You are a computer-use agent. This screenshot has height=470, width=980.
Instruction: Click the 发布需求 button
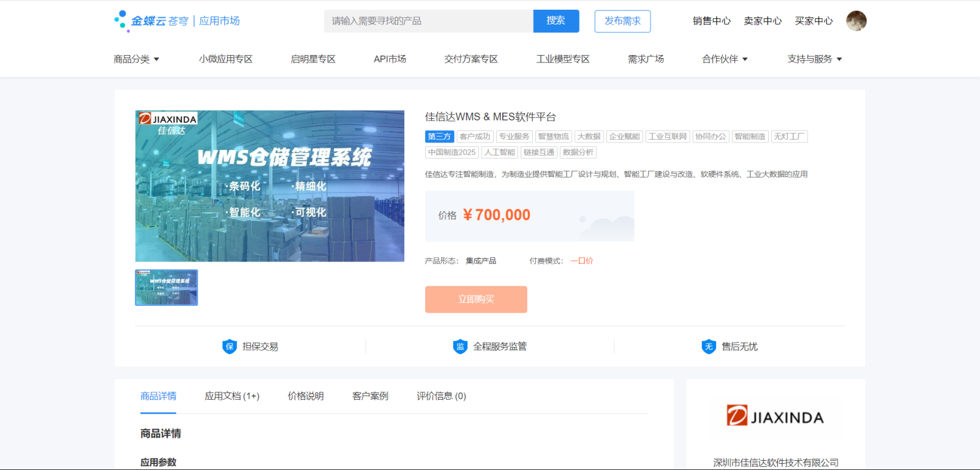point(622,21)
